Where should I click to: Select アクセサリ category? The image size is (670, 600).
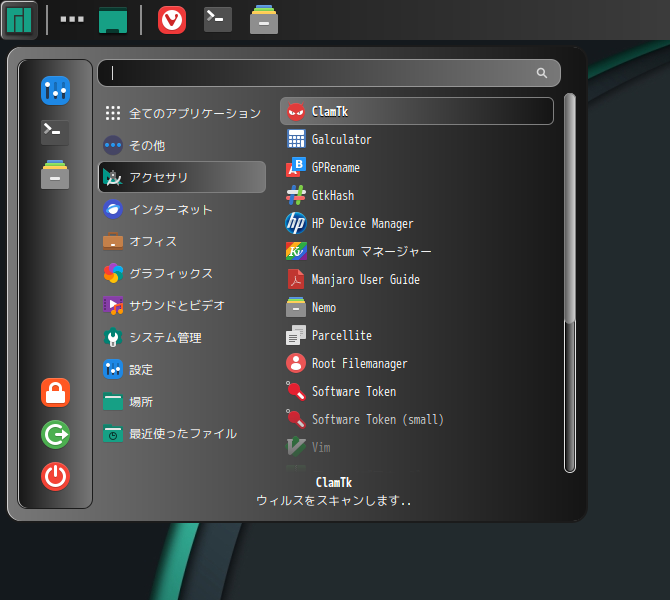182,177
